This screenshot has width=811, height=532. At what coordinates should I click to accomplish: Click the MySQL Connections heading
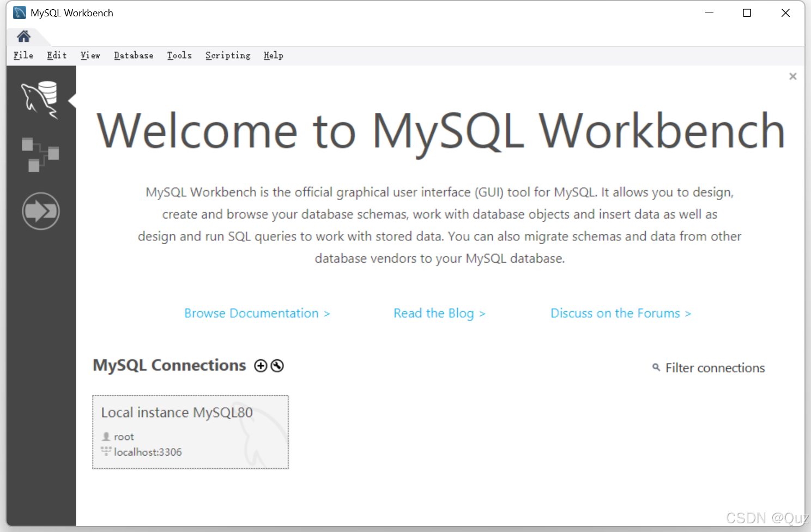coord(170,365)
